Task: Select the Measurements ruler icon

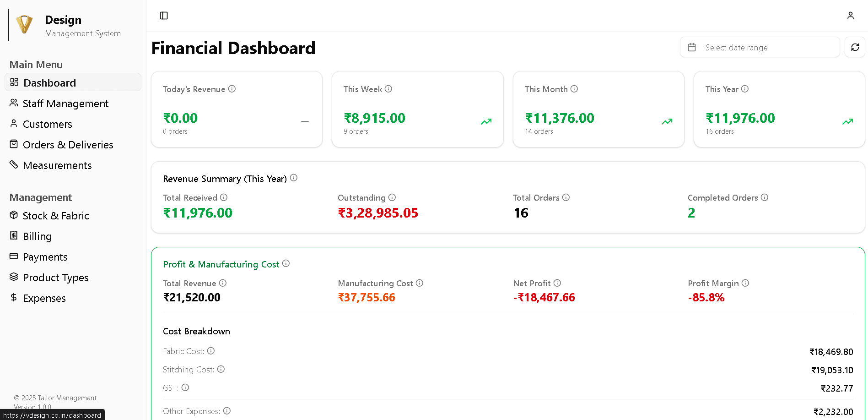Action: [14, 164]
